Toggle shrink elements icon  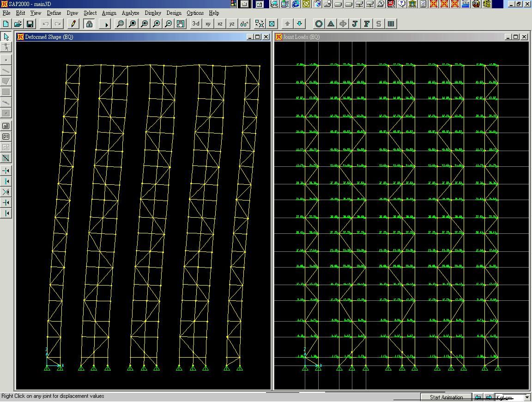[260, 24]
